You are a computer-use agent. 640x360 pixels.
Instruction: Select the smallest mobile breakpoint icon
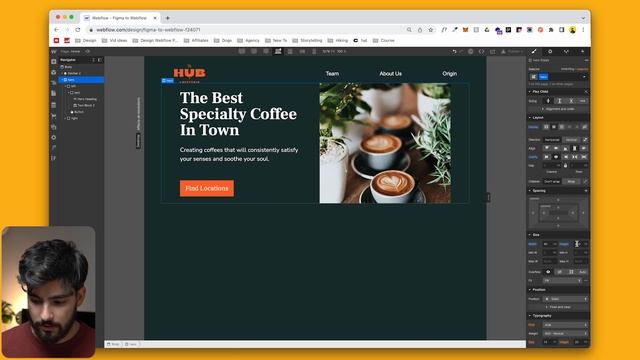pyautogui.click(x=314, y=51)
